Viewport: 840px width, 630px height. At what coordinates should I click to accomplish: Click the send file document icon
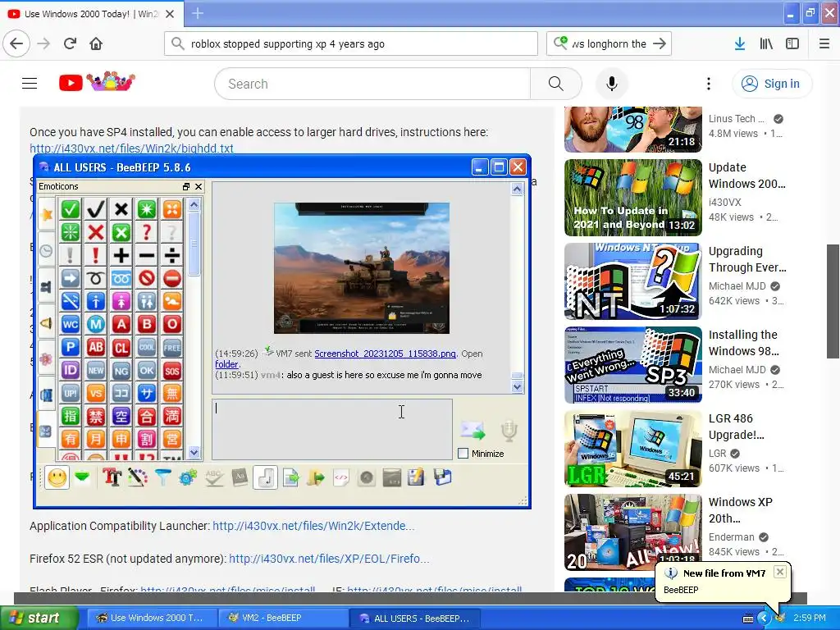[x=290, y=477]
